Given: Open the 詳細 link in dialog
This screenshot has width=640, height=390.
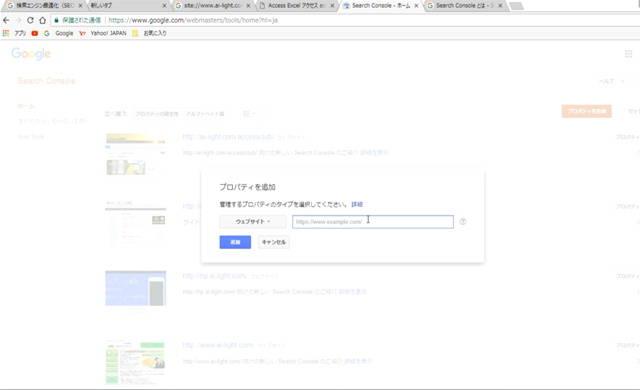Looking at the screenshot, I should pyautogui.click(x=357, y=204).
